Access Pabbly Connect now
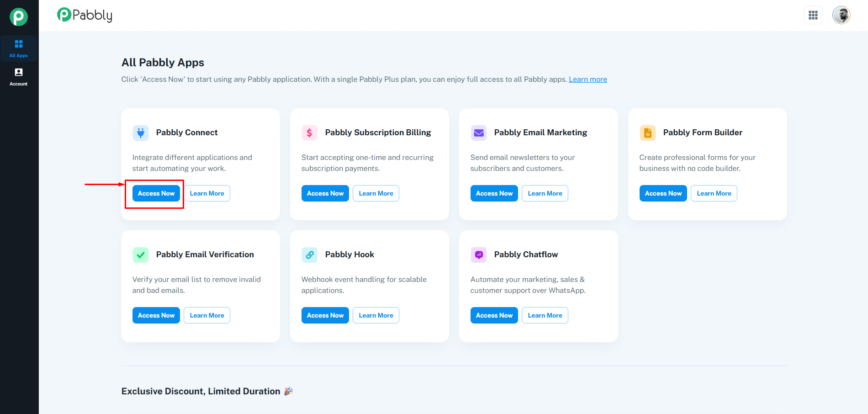This screenshot has height=414, width=868. point(156,193)
